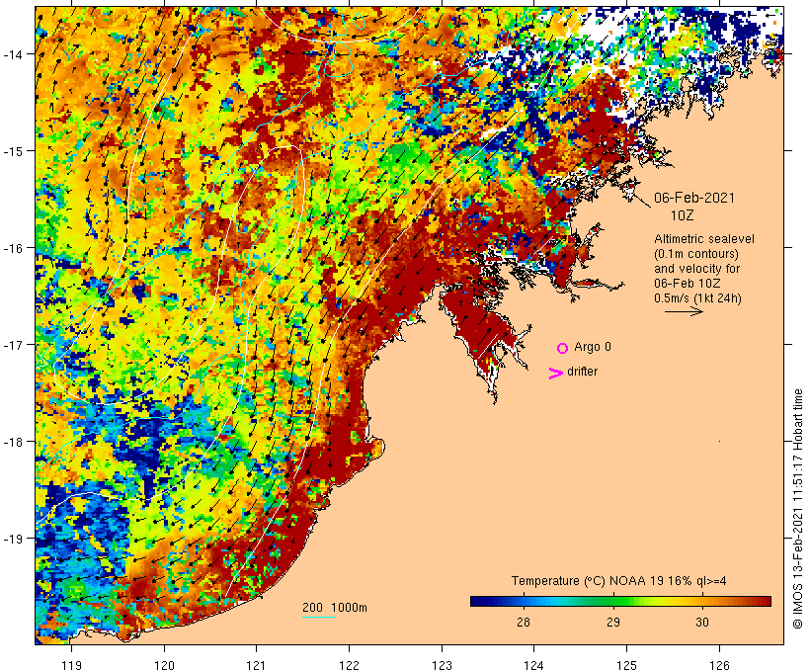Click the '06-Feb-2021' date label

click(693, 198)
